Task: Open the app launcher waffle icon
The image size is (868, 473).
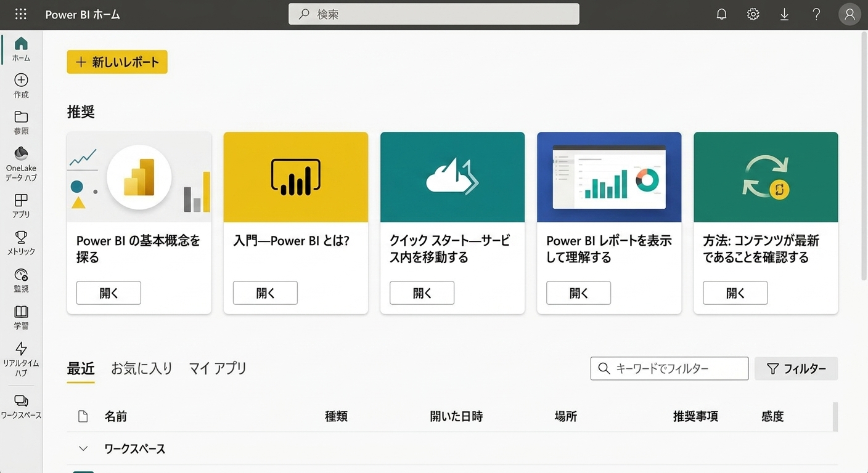Action: tap(20, 14)
